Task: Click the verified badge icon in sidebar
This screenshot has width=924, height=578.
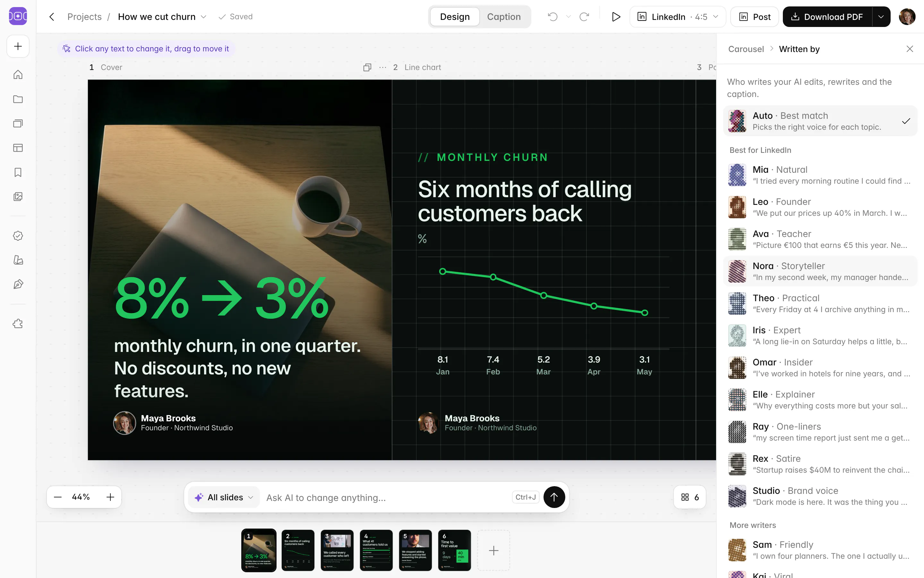Action: pos(18,236)
